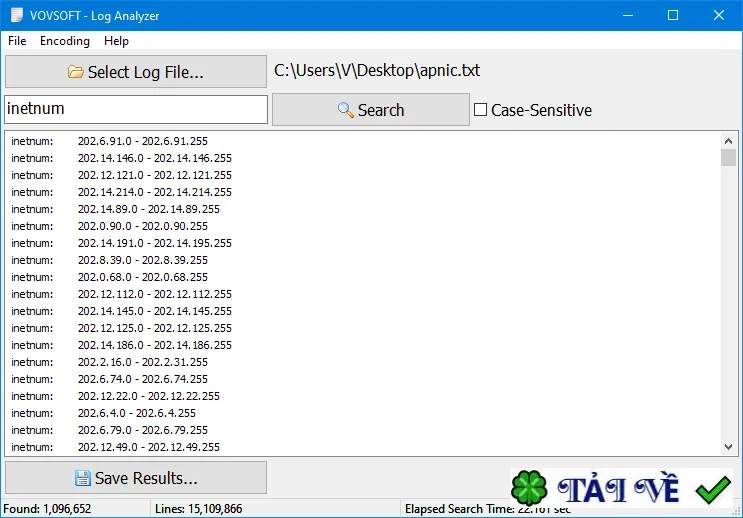Image resolution: width=743 pixels, height=518 pixels.
Task: Click the scroll down arrow of results list
Action: tap(728, 447)
